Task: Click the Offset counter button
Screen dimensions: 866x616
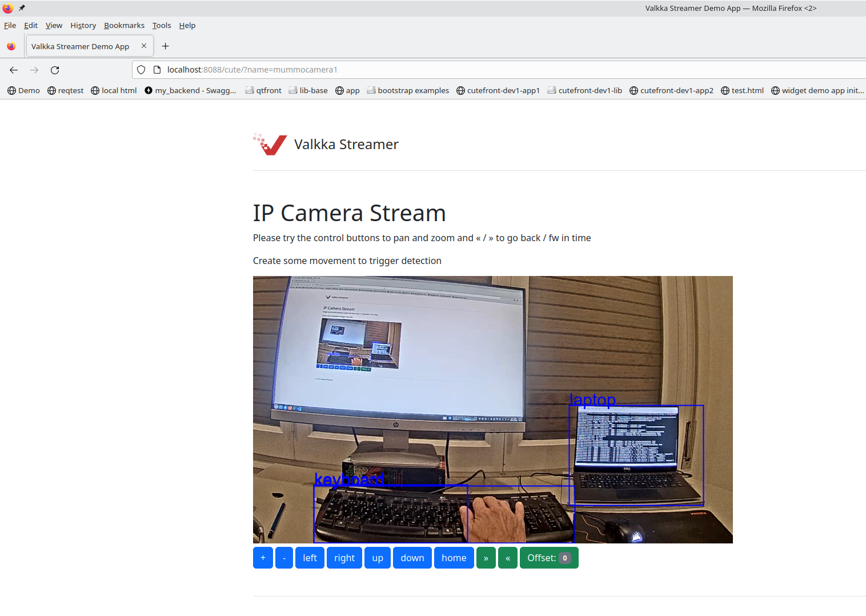Action: pyautogui.click(x=549, y=558)
